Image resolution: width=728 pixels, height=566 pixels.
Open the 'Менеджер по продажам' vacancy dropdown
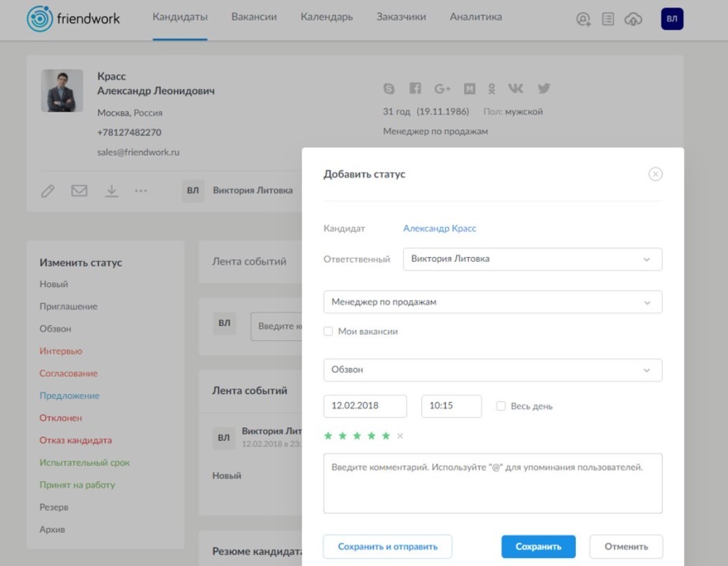click(x=492, y=302)
